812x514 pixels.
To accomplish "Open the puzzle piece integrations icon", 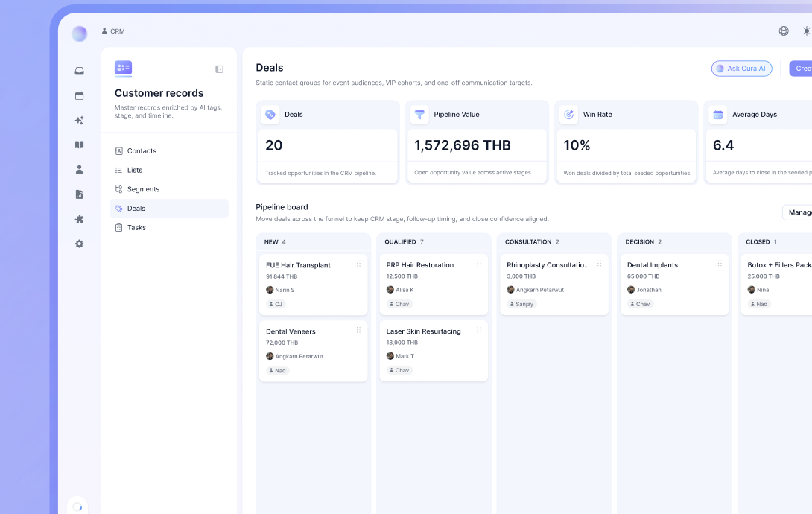I will point(79,219).
